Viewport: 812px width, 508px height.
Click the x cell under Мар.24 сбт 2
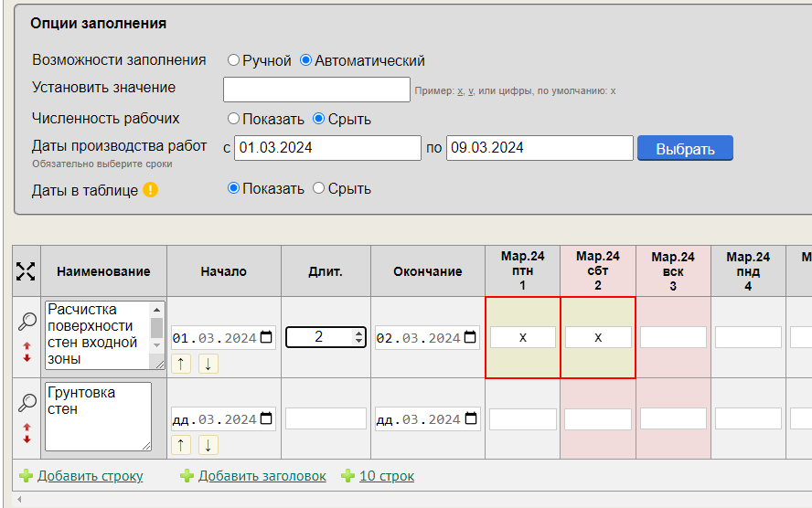(x=598, y=337)
